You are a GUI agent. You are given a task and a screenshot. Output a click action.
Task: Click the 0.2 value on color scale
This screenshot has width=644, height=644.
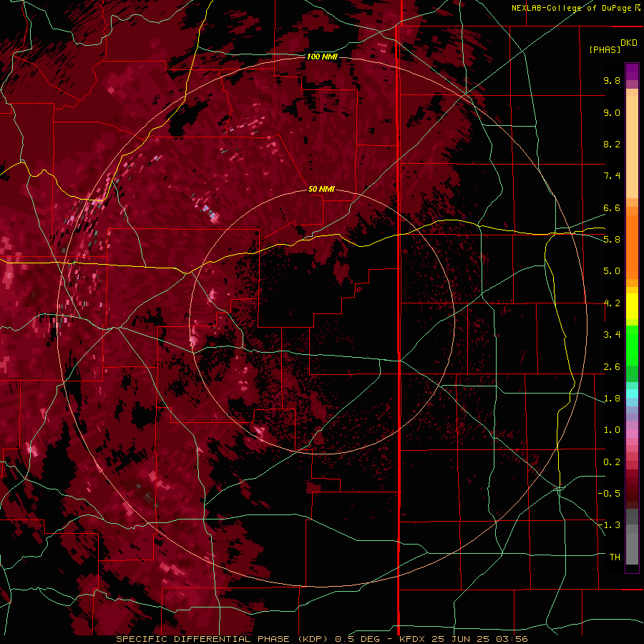coord(612,462)
